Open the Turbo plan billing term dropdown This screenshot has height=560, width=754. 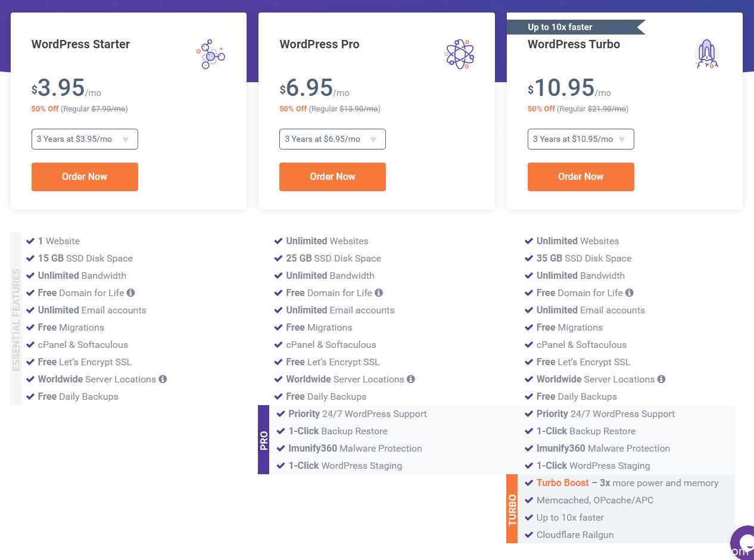(x=581, y=139)
